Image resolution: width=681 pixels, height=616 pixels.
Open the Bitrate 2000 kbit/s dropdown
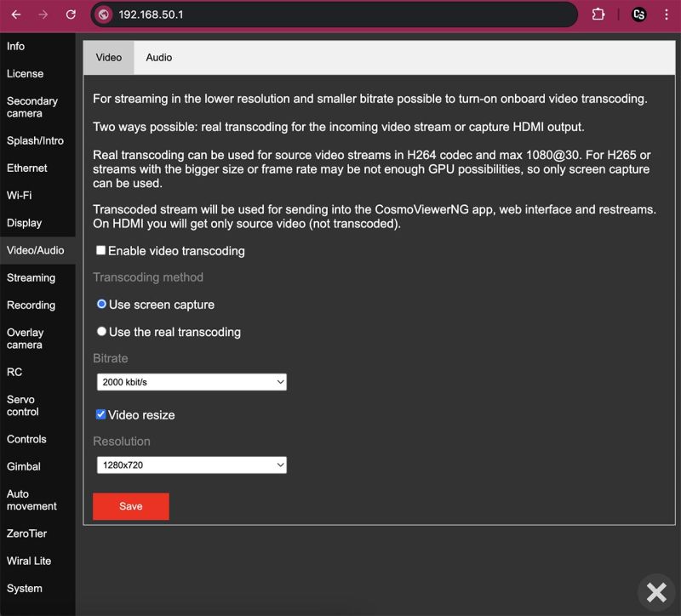pos(192,382)
